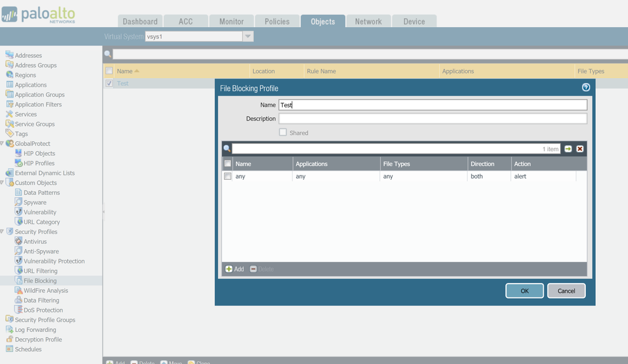Click the green arrow apply filter icon
This screenshot has width=628, height=364.
coord(568,149)
